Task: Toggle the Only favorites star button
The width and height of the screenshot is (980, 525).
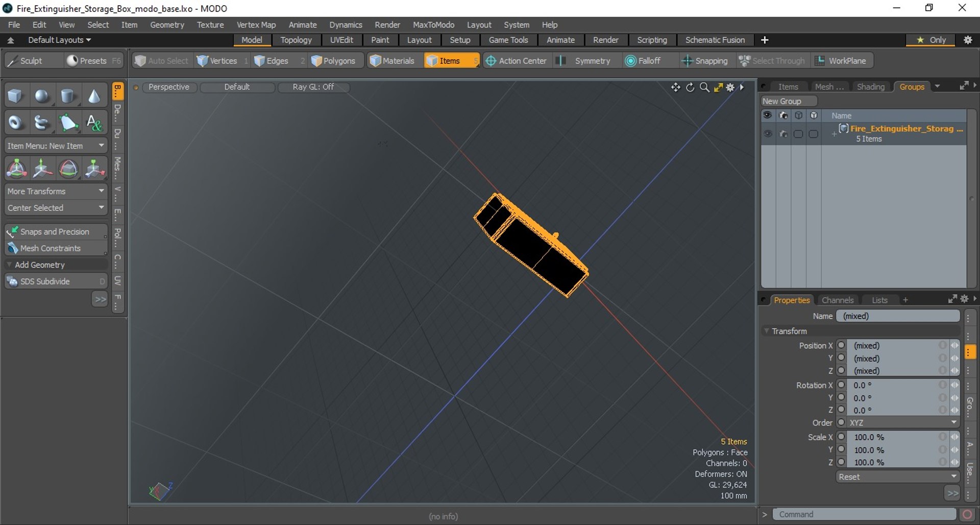Action: pos(931,40)
